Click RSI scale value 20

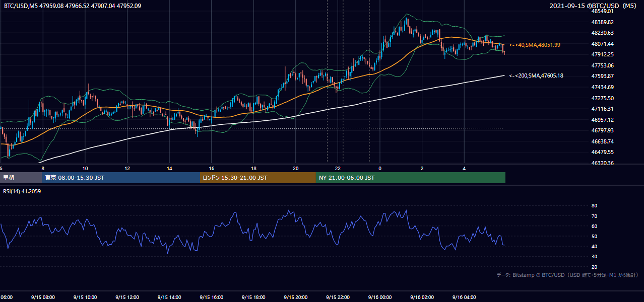click(x=594, y=267)
